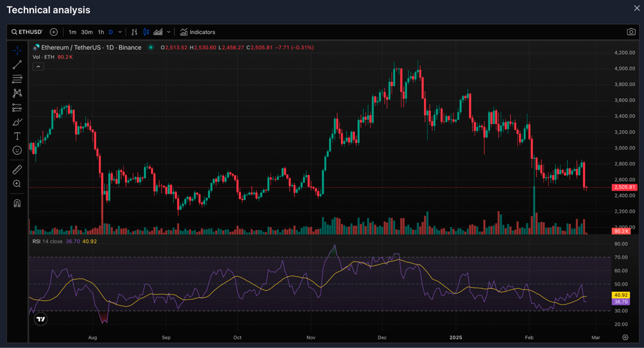Viewport: 644px width, 348px height.
Task: Select the XABCD pattern tool
Action: [17, 93]
